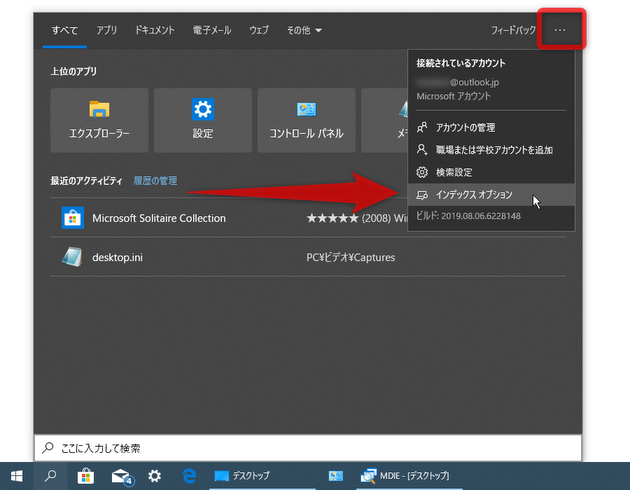Select the アプリ tab
Screen dimensions: 630x490
coord(106,31)
